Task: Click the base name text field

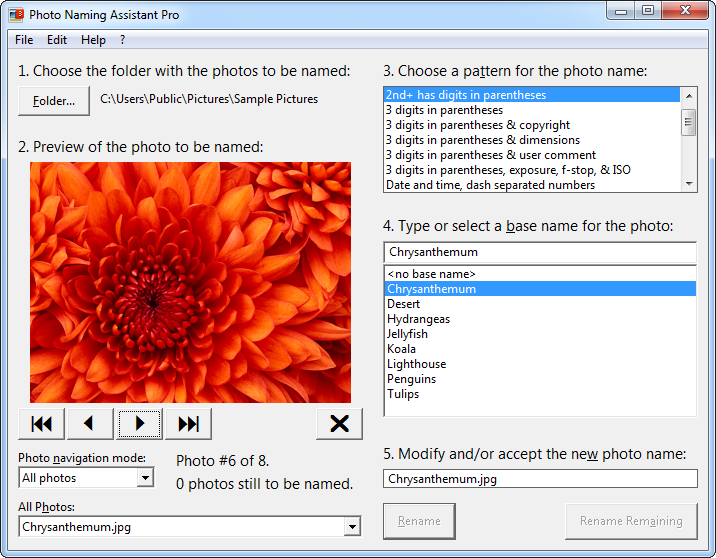Action: [540, 252]
